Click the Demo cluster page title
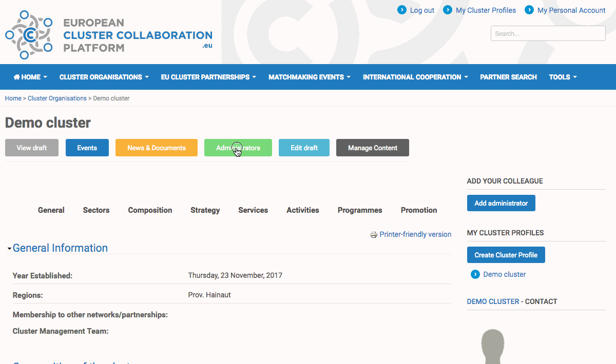 click(x=48, y=123)
